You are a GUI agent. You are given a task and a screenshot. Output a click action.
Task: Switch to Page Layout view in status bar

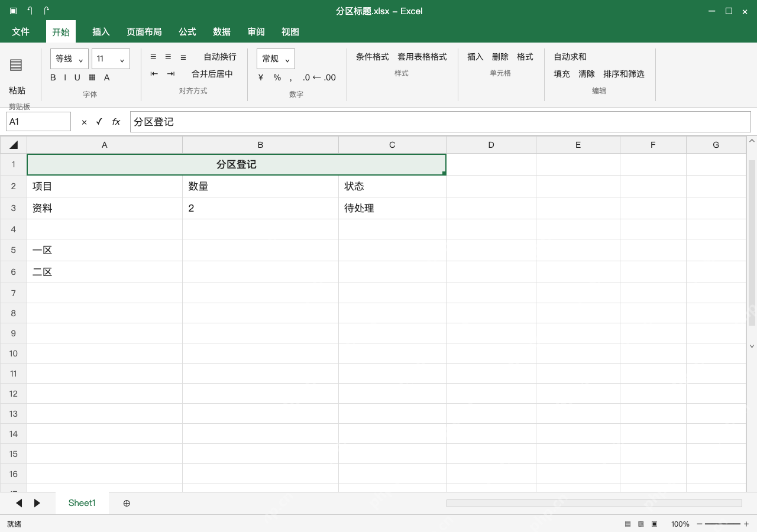640,524
